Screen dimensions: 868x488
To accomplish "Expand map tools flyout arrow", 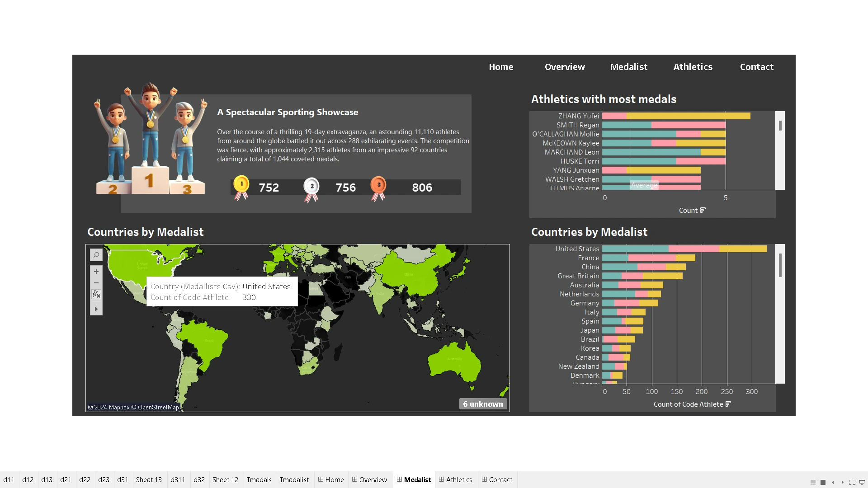I will [x=96, y=309].
